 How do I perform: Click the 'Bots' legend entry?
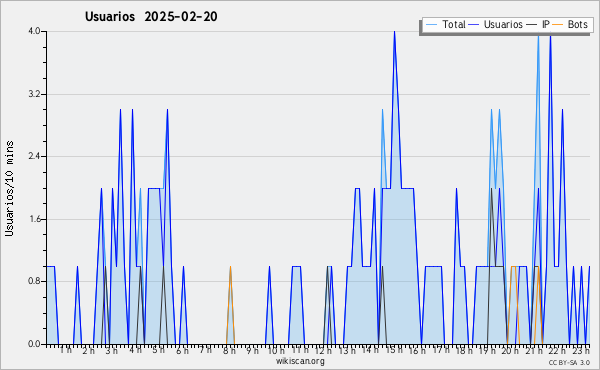[577, 24]
